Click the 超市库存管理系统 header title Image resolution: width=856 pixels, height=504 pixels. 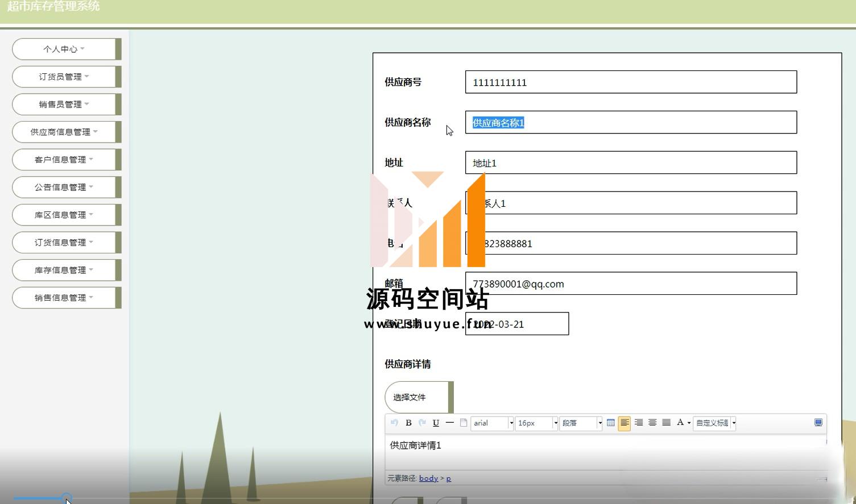tap(53, 6)
